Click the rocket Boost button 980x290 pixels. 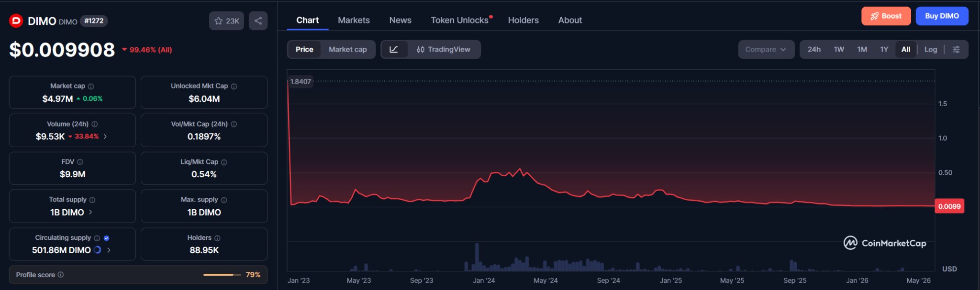pyautogui.click(x=886, y=16)
